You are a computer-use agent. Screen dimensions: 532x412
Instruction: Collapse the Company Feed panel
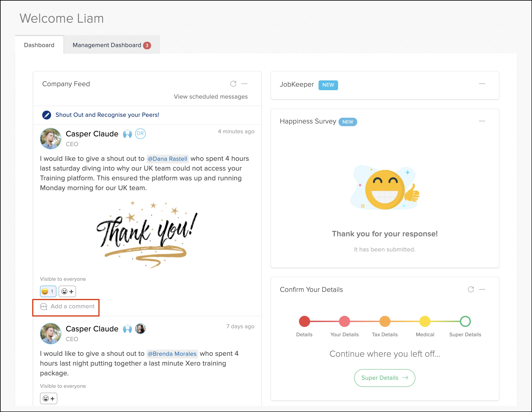(x=244, y=84)
